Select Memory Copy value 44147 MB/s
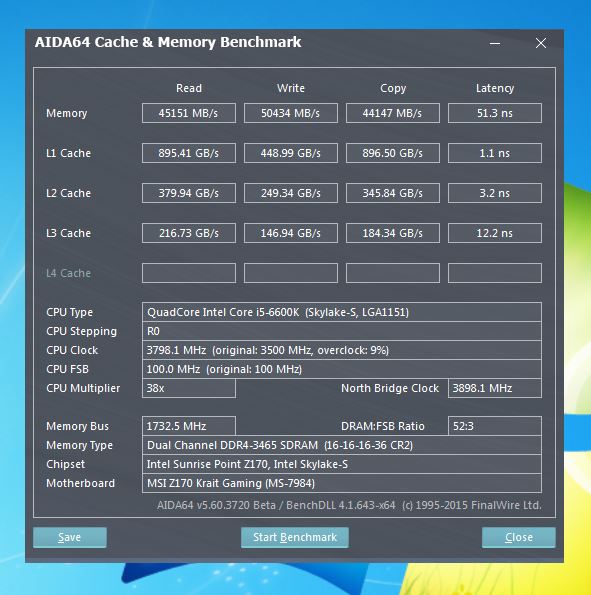The height and width of the screenshot is (595, 591). 393,113
